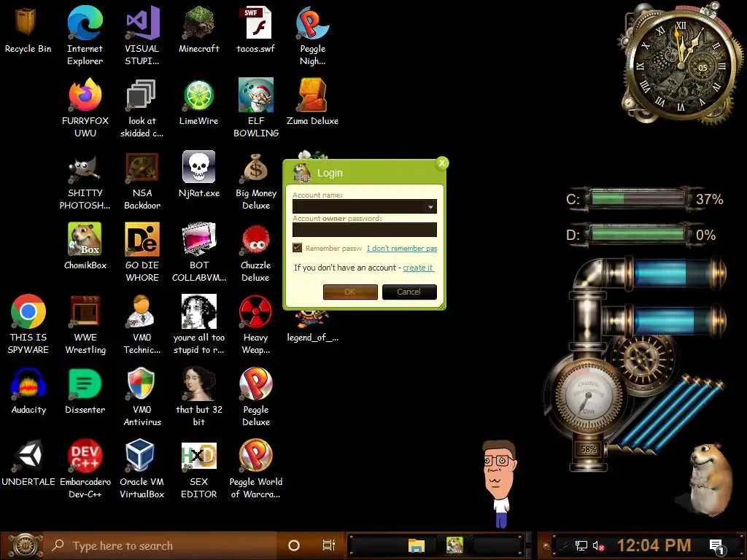Viewport: 747px width, 560px height.
Task: Open the create it account link
Action: (x=418, y=268)
